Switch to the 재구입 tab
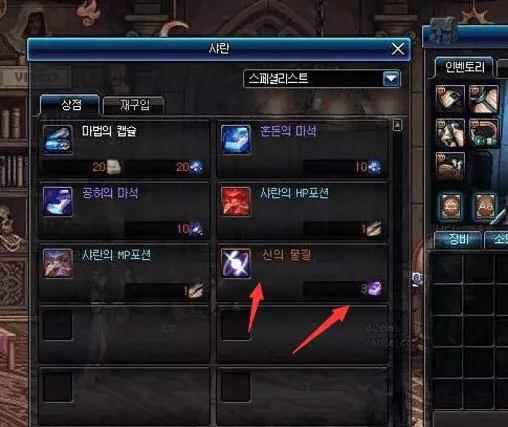Screen dimensions: 508x427 point(134,105)
